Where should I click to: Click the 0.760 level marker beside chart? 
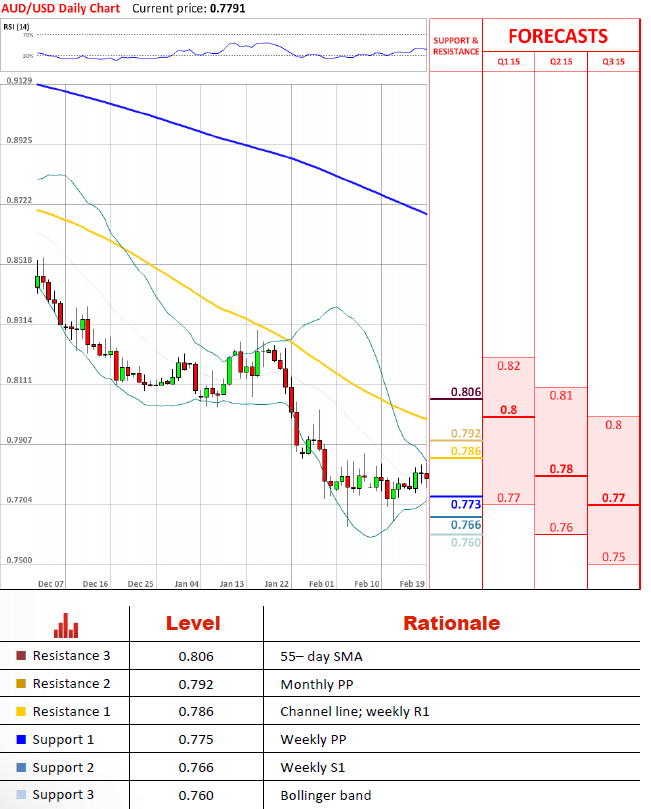click(x=466, y=542)
